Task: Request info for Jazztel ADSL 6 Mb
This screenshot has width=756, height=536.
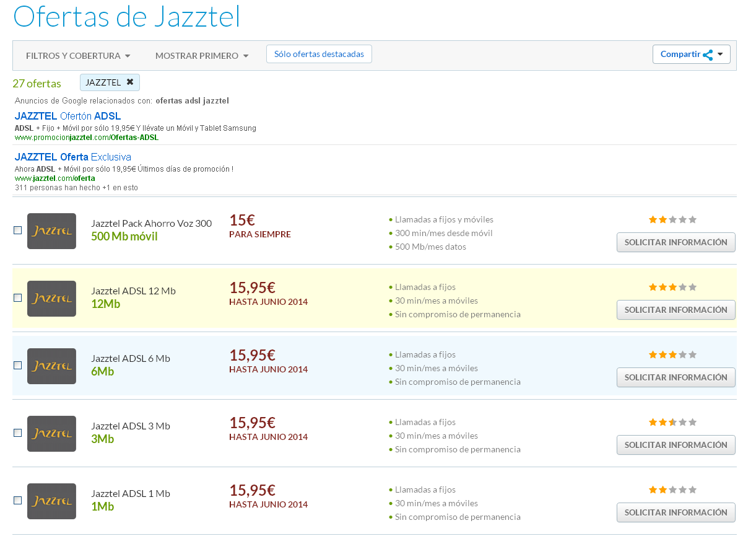Action: [x=676, y=377]
